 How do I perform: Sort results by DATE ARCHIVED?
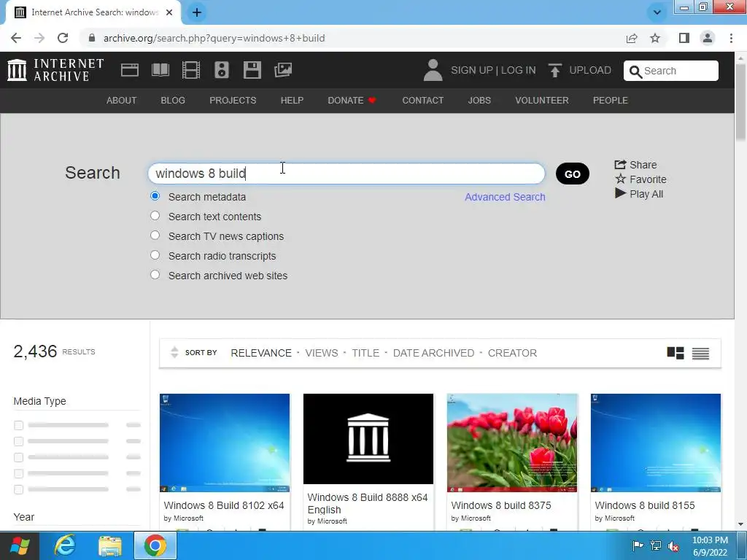(x=433, y=353)
